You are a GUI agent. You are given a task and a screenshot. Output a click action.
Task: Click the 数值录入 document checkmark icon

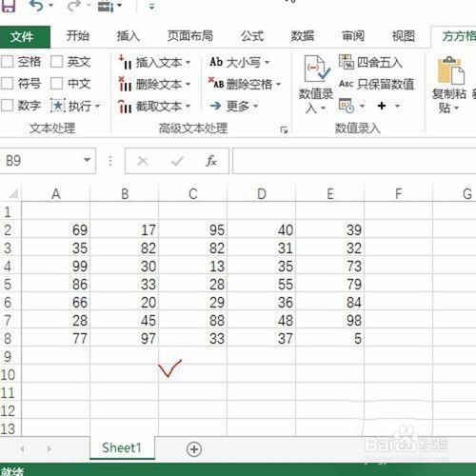pyautogui.click(x=317, y=69)
